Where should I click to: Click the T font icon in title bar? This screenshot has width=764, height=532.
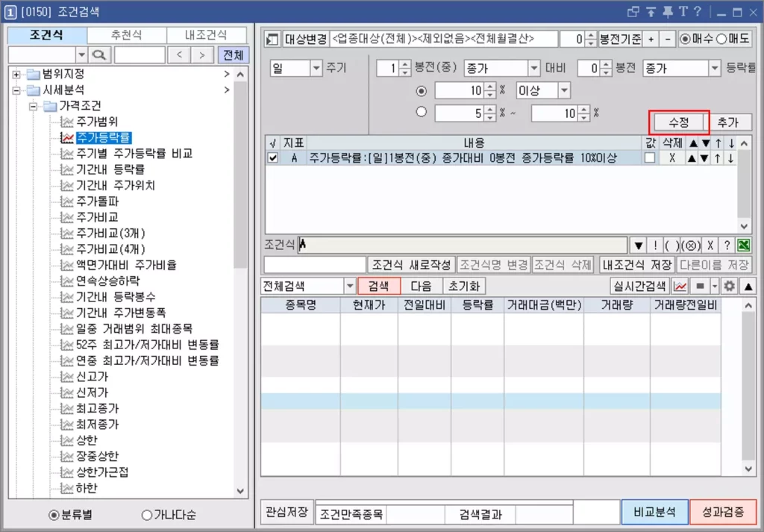(x=683, y=12)
